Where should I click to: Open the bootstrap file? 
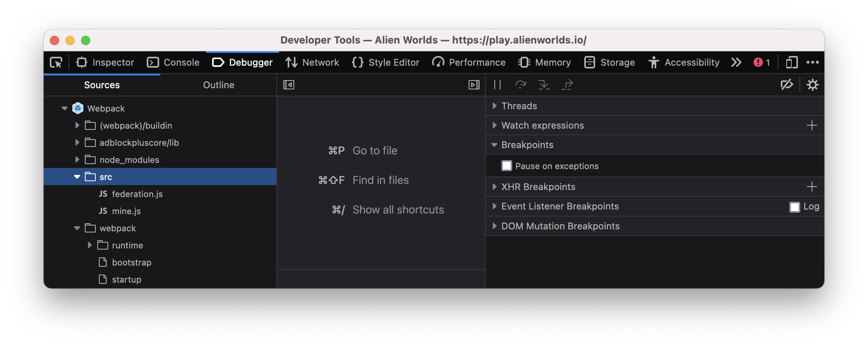pos(132,262)
